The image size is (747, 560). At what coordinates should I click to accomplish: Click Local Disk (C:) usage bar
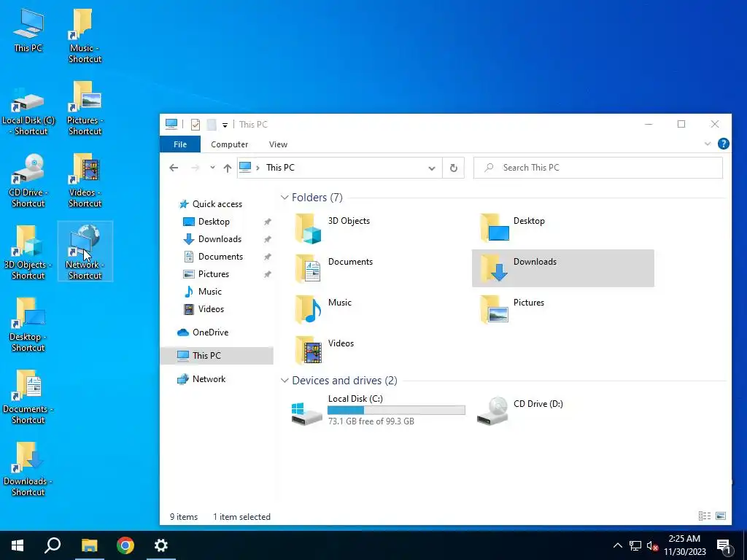[x=396, y=410]
